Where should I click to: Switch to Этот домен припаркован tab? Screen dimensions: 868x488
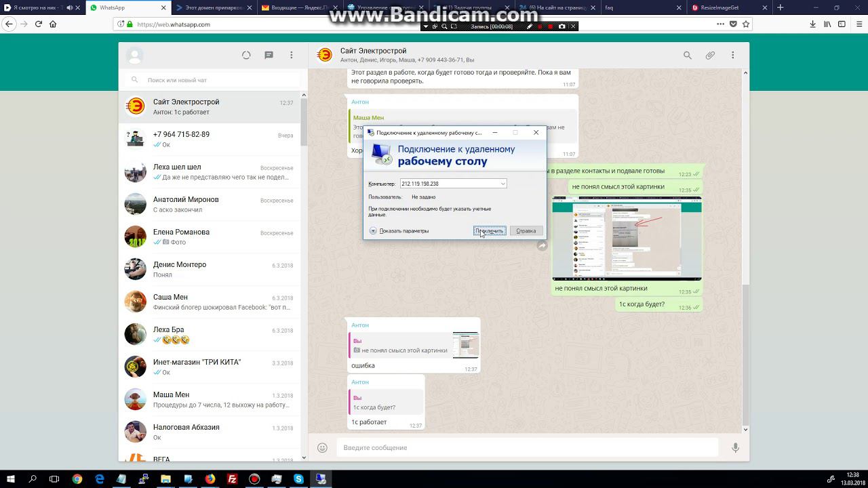[x=214, y=7]
